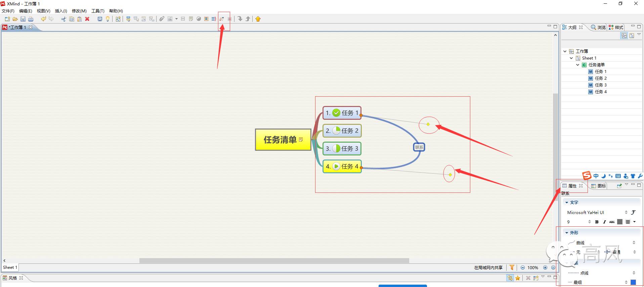Add a summary with the bracket icon
644x287 pixels.
pyautogui.click(x=214, y=19)
